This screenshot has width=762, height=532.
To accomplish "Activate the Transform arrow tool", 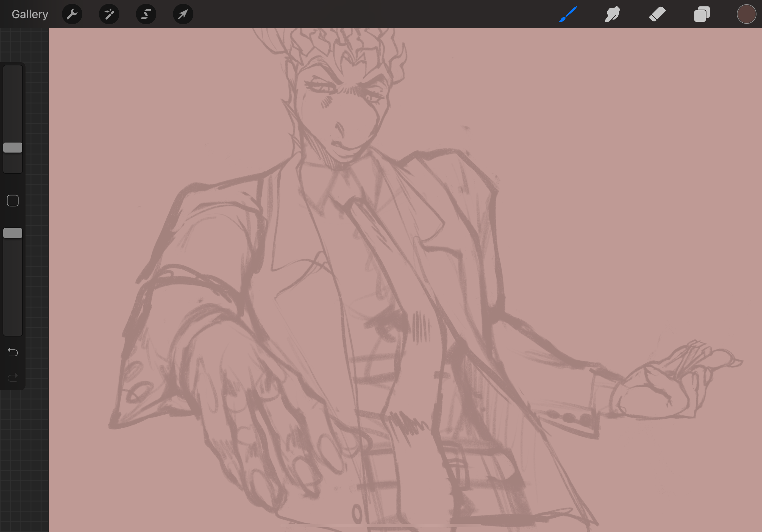I will (x=183, y=14).
